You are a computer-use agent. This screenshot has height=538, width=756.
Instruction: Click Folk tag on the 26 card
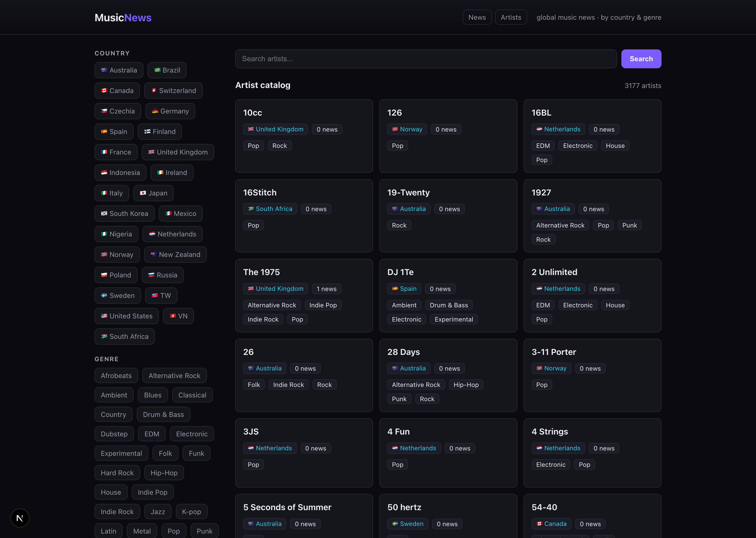point(254,385)
